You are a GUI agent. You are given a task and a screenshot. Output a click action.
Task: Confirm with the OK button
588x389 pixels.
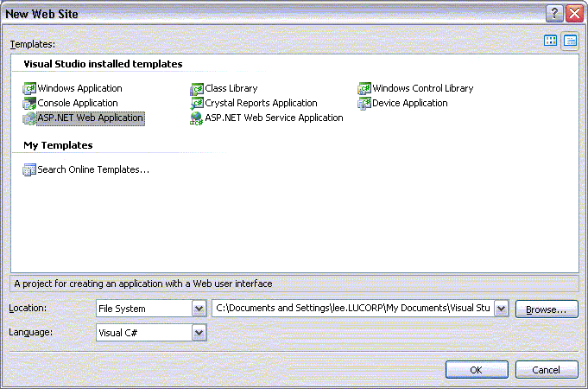pyautogui.click(x=477, y=370)
